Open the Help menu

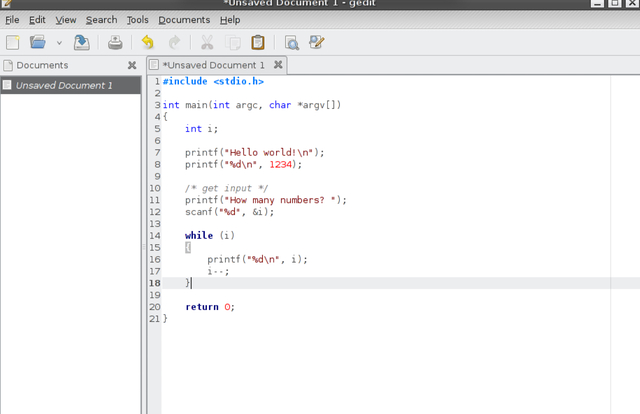pyautogui.click(x=230, y=20)
